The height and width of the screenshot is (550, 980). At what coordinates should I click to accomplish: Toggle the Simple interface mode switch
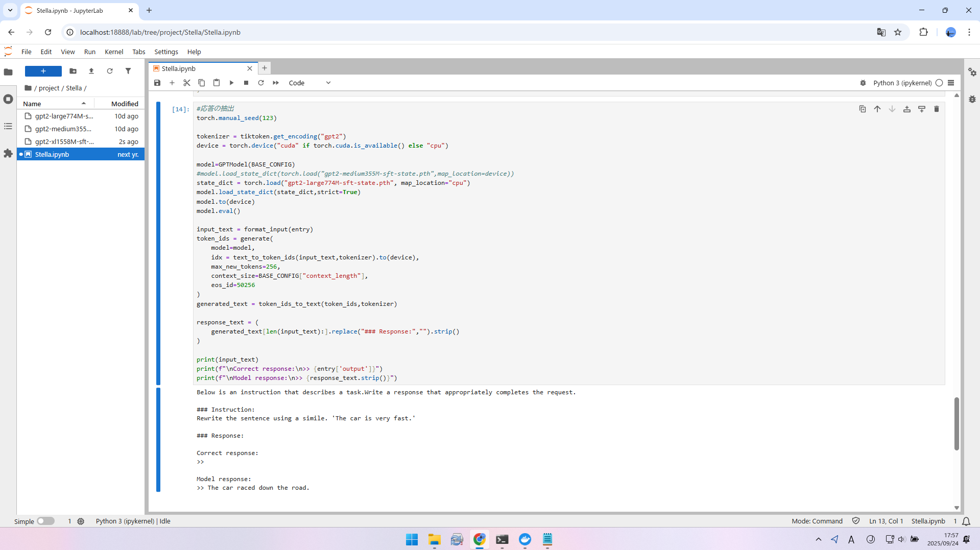[x=45, y=521]
